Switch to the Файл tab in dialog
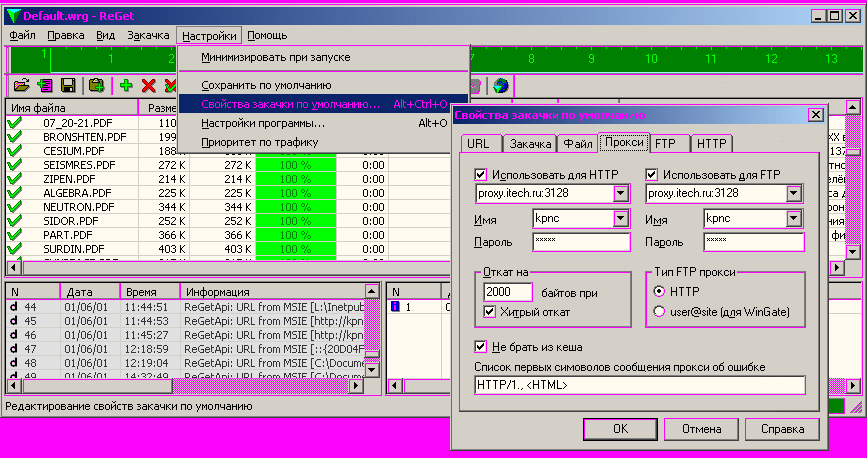This screenshot has height=458, width=867. tap(577, 144)
